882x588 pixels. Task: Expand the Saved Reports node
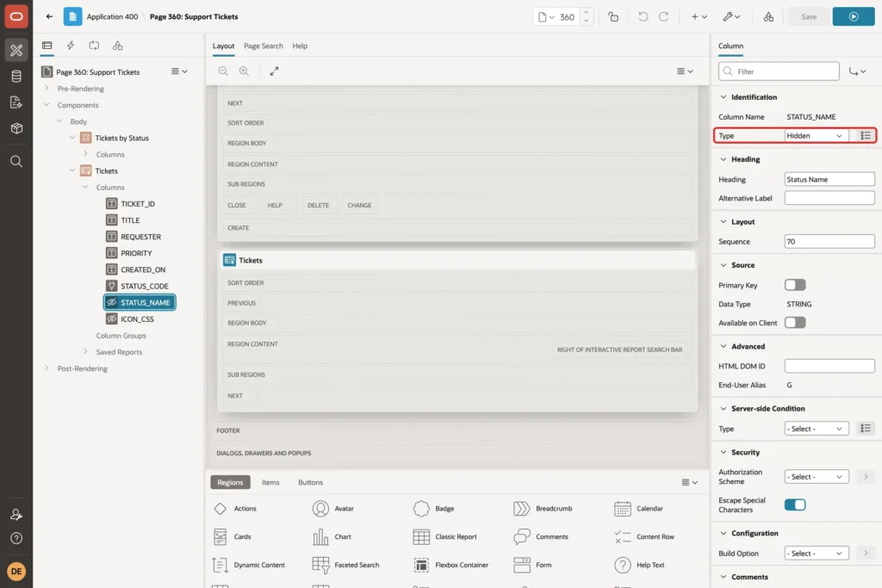point(85,352)
